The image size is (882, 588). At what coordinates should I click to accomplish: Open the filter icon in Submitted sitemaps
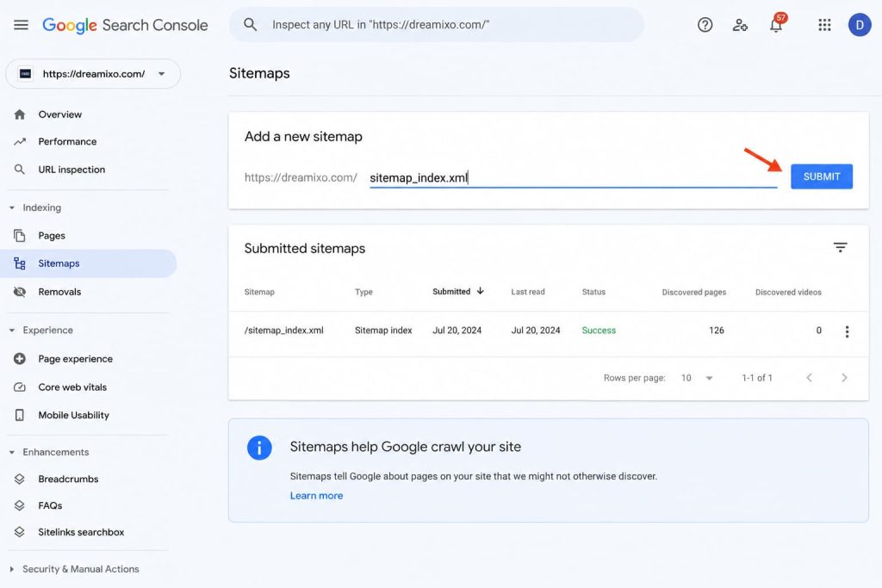(x=840, y=247)
